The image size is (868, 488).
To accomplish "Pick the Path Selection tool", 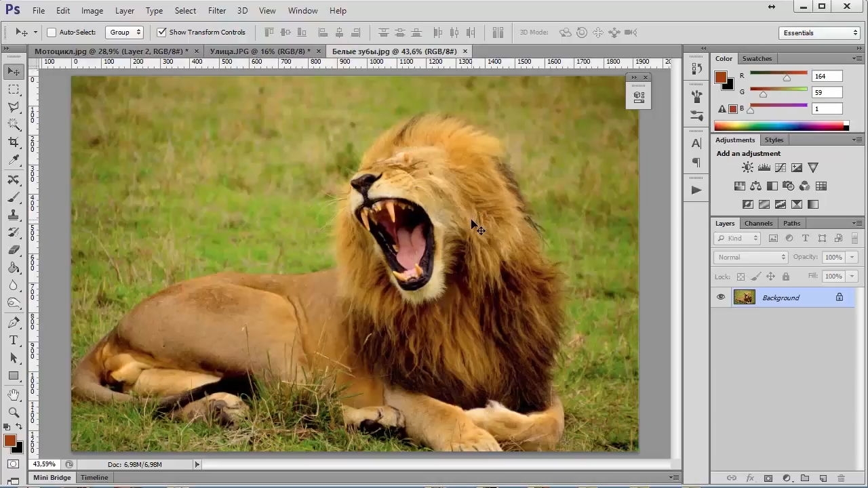I will (14, 358).
